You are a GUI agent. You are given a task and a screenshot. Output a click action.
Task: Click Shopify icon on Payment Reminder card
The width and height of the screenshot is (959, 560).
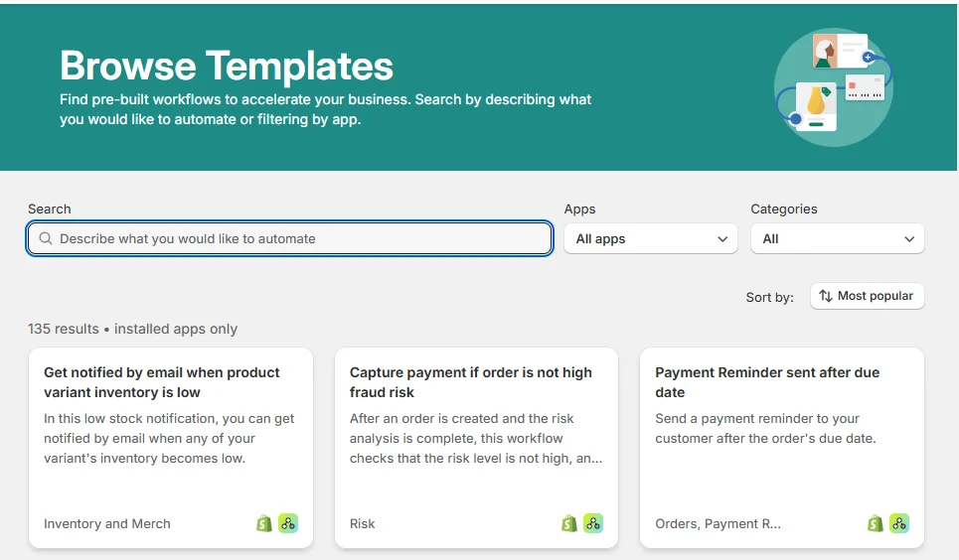(x=876, y=523)
